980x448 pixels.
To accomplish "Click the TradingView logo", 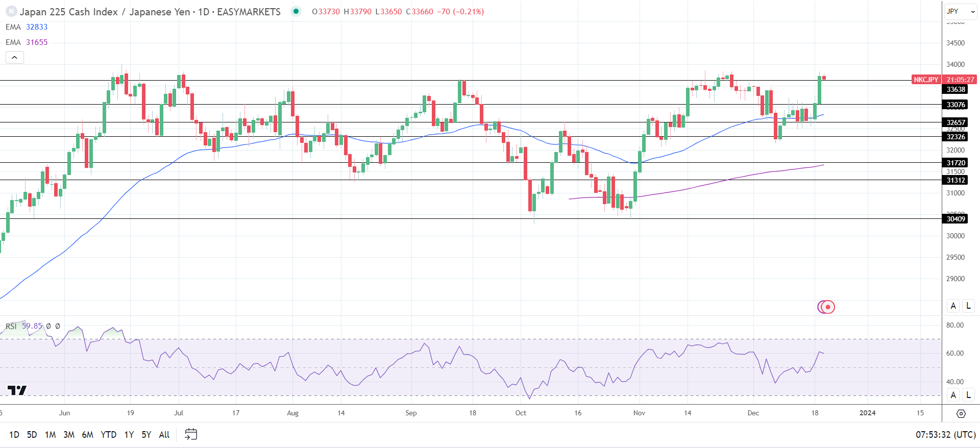I will [17, 390].
